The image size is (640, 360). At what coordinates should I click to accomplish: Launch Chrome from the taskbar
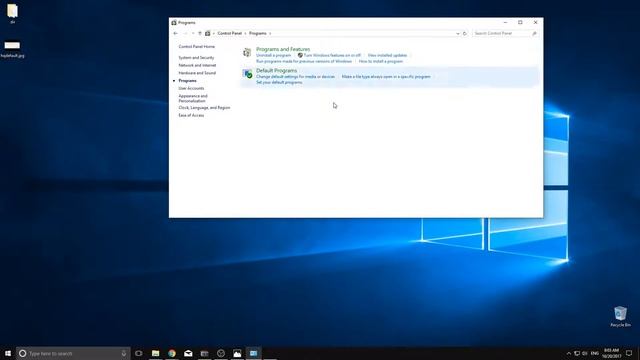coord(172,353)
